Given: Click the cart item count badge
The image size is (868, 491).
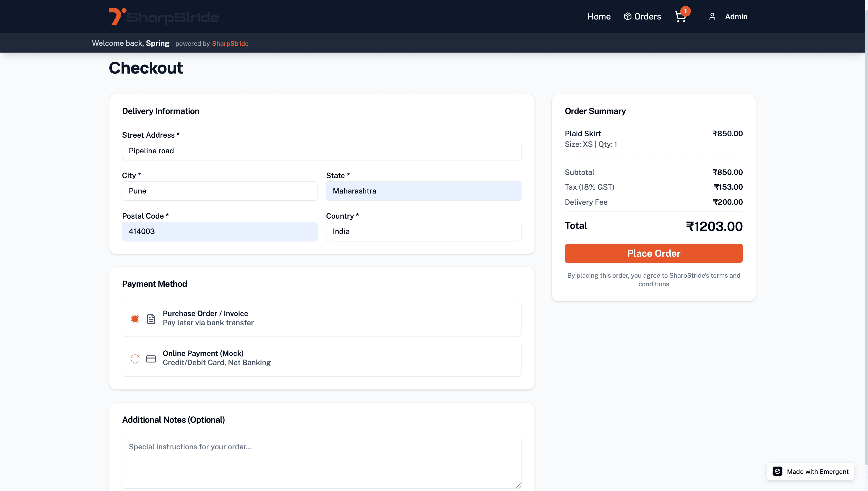Looking at the screenshot, I should point(685,11).
